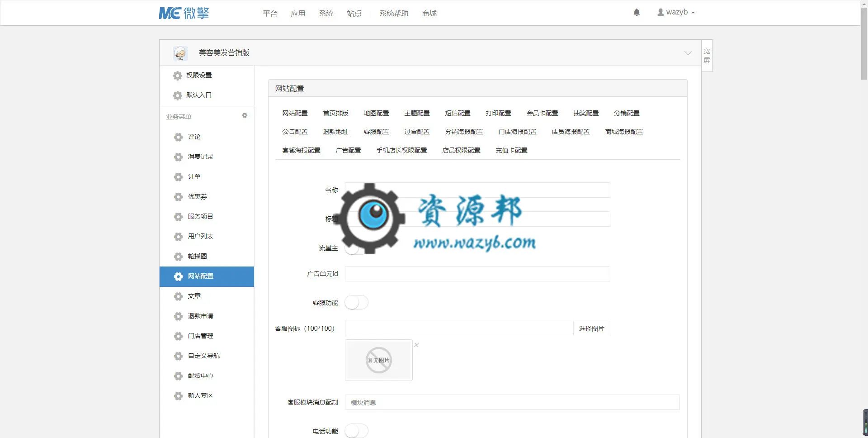Open the 地图配置 tab
The image size is (868, 438).
[376, 113]
